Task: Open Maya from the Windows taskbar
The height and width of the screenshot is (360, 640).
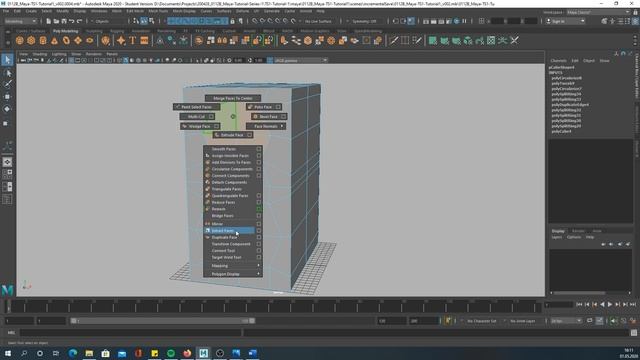Action: tap(204, 353)
